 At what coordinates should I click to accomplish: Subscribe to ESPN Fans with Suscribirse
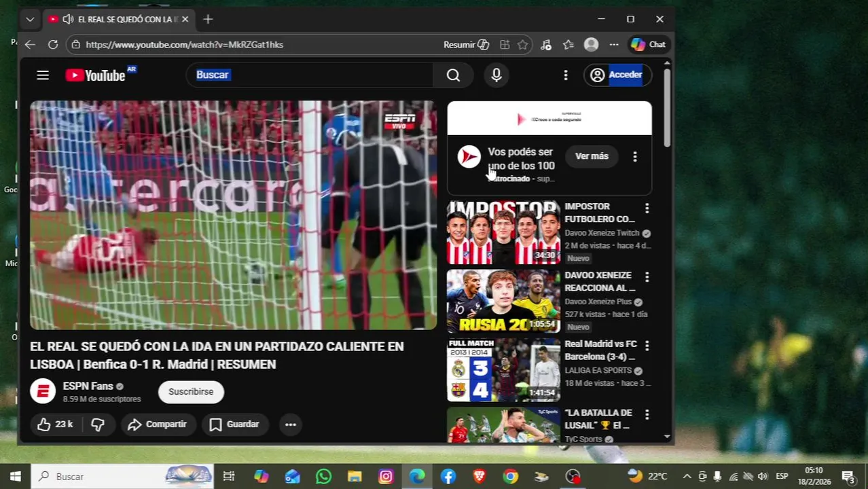tap(191, 392)
